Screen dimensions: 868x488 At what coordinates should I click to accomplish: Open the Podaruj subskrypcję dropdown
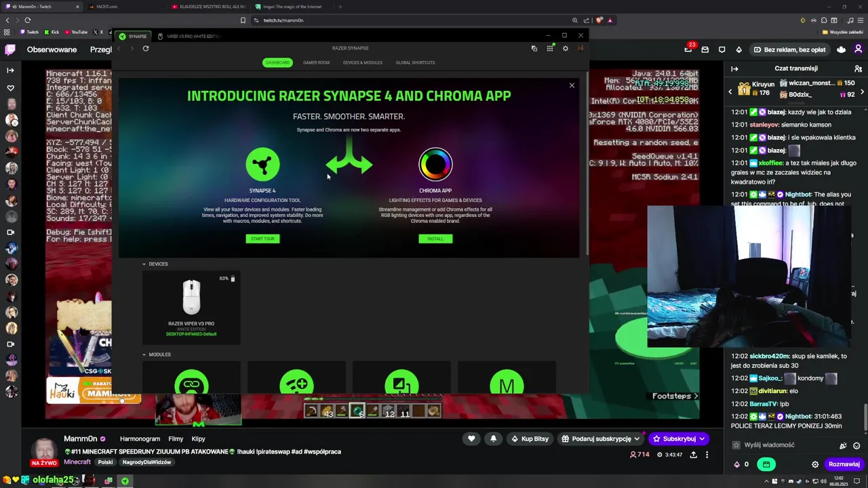click(600, 439)
